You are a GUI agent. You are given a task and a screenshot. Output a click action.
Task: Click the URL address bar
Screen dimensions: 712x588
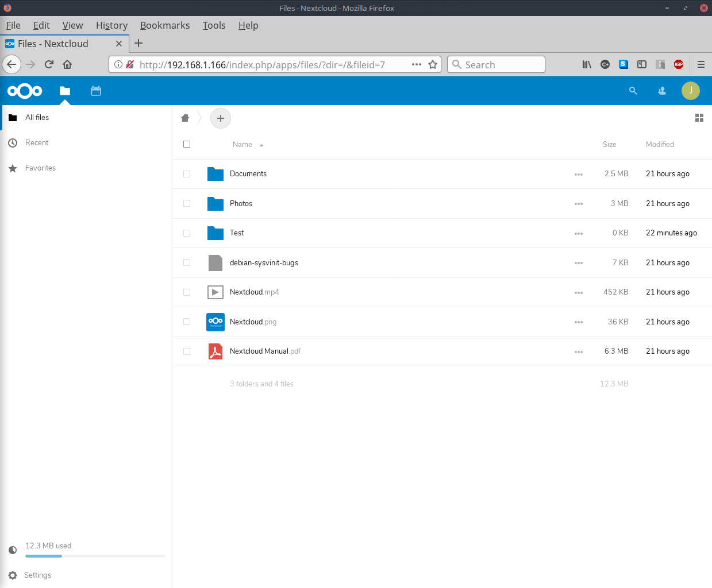(274, 64)
